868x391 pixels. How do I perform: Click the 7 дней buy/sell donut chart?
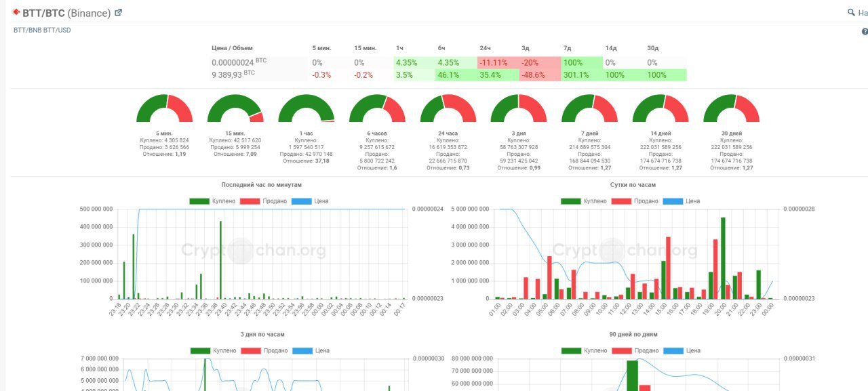coord(590,108)
